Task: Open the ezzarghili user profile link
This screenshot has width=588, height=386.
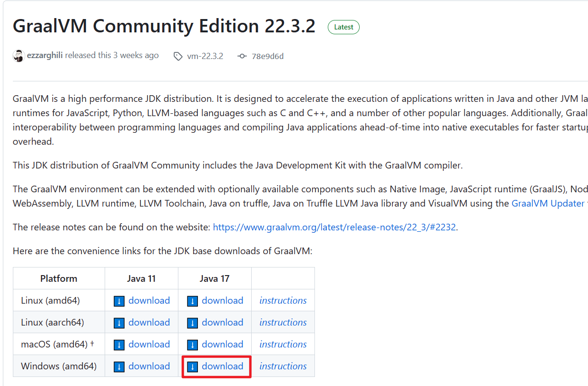Action: tap(45, 56)
